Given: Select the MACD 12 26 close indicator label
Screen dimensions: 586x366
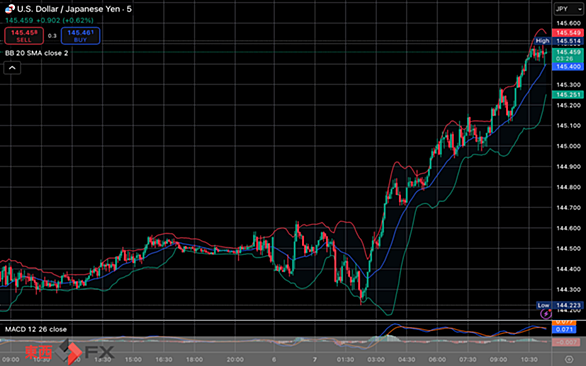Looking at the screenshot, I should tap(36, 329).
